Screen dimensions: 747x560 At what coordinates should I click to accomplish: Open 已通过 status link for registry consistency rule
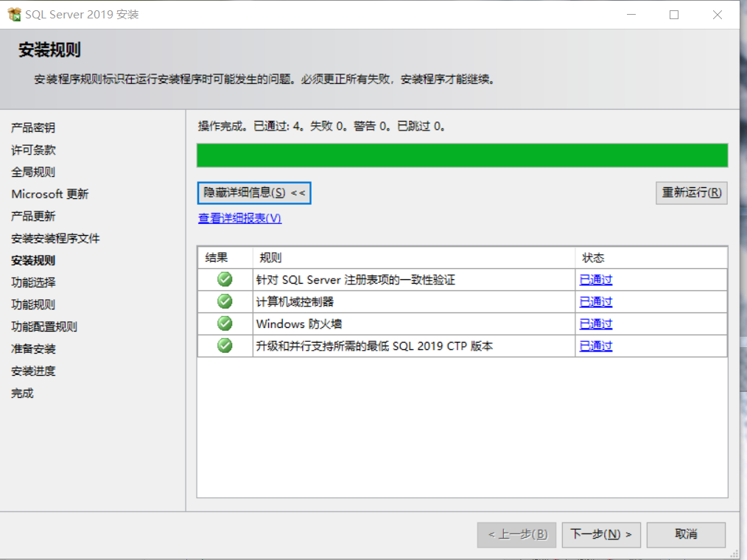click(x=596, y=280)
